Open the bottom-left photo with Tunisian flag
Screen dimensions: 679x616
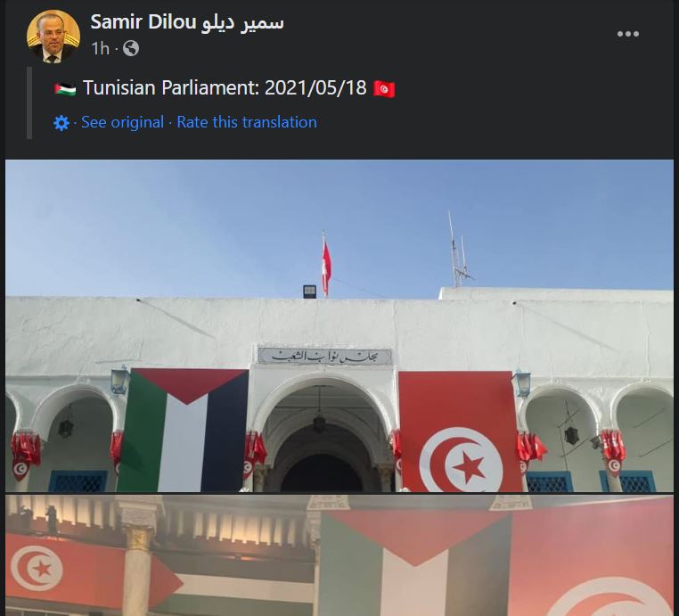point(162,555)
